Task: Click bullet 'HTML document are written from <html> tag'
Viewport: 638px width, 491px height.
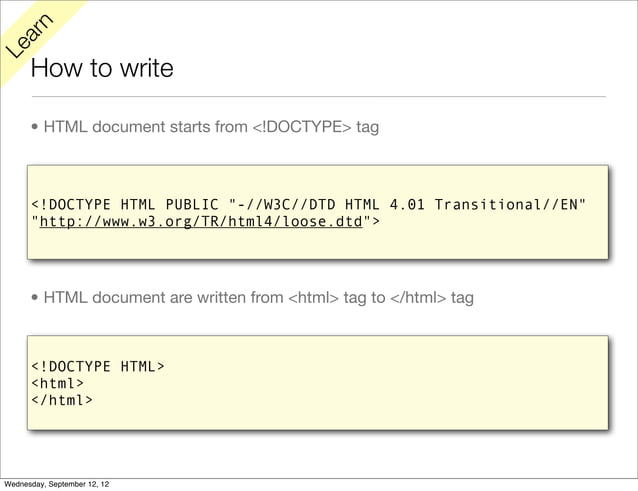Action: [258, 297]
